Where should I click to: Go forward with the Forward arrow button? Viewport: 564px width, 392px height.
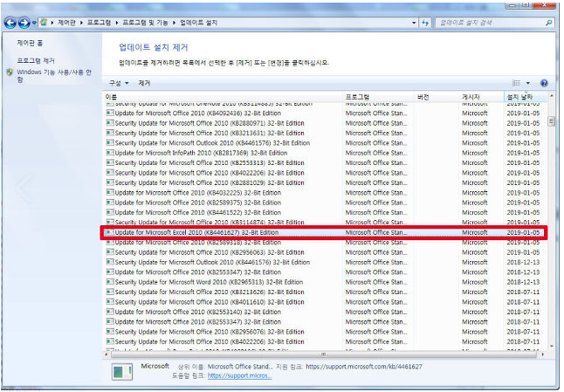pyautogui.click(x=24, y=23)
